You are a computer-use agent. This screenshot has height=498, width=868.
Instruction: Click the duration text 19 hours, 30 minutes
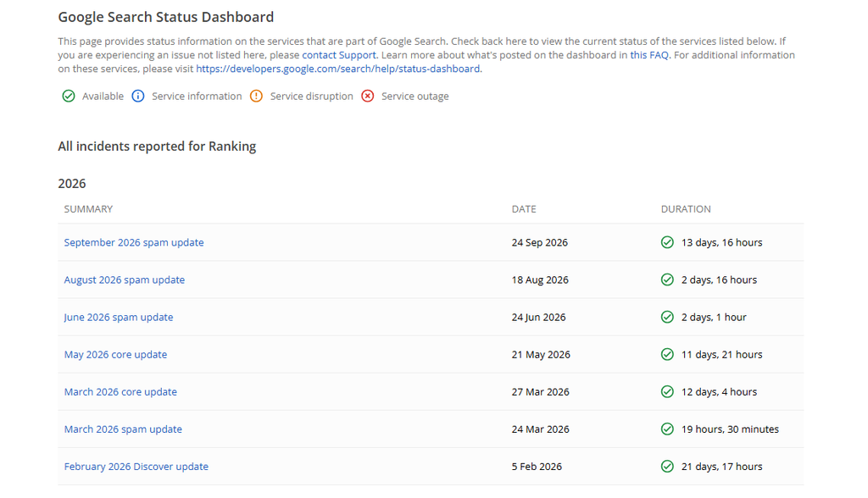point(730,429)
